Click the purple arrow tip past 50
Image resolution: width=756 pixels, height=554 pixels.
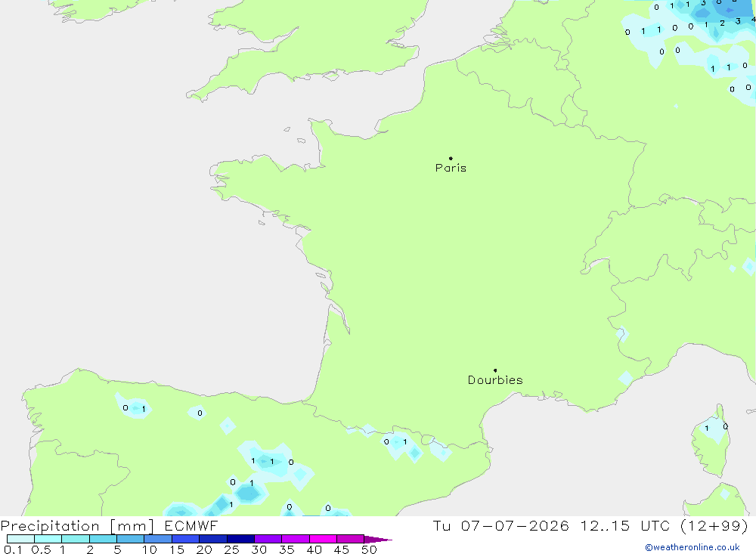[378, 540]
